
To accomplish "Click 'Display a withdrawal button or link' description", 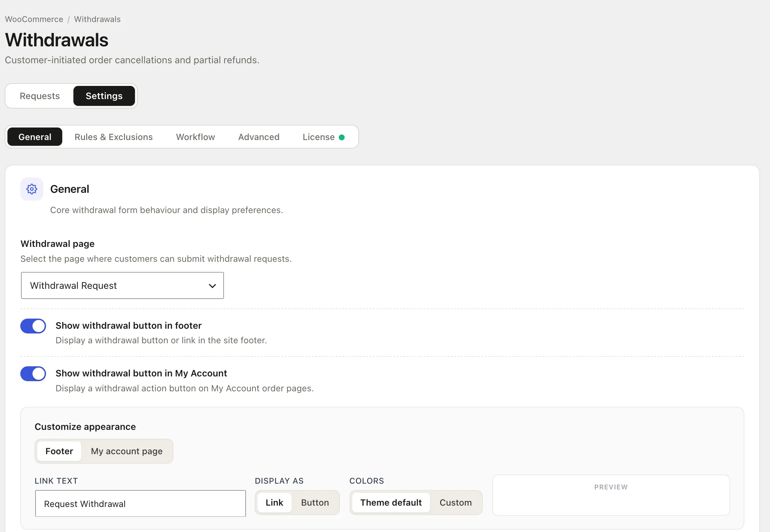I will click(161, 341).
